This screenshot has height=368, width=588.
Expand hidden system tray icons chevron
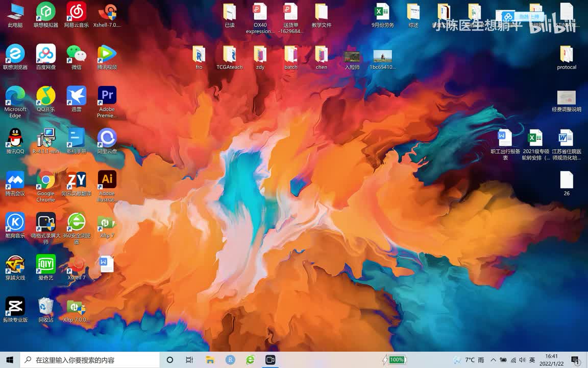pos(493,360)
